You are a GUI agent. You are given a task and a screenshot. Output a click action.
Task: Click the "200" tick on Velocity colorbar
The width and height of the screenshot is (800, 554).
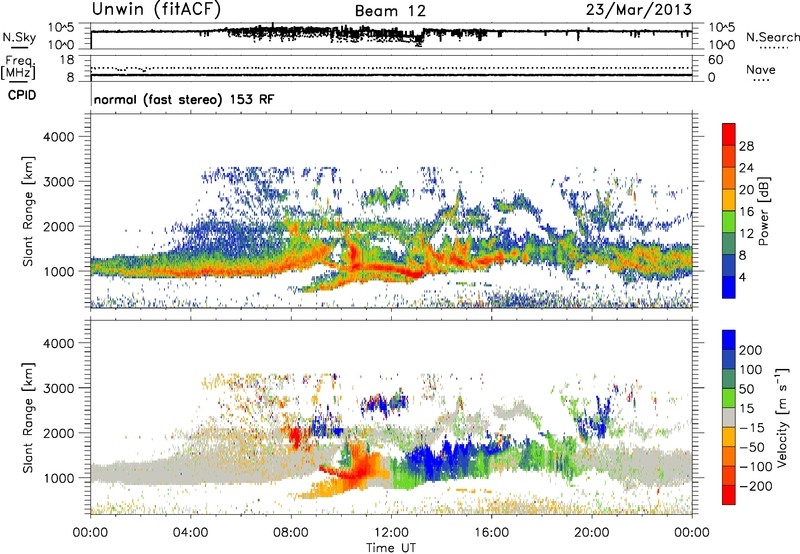(x=751, y=350)
